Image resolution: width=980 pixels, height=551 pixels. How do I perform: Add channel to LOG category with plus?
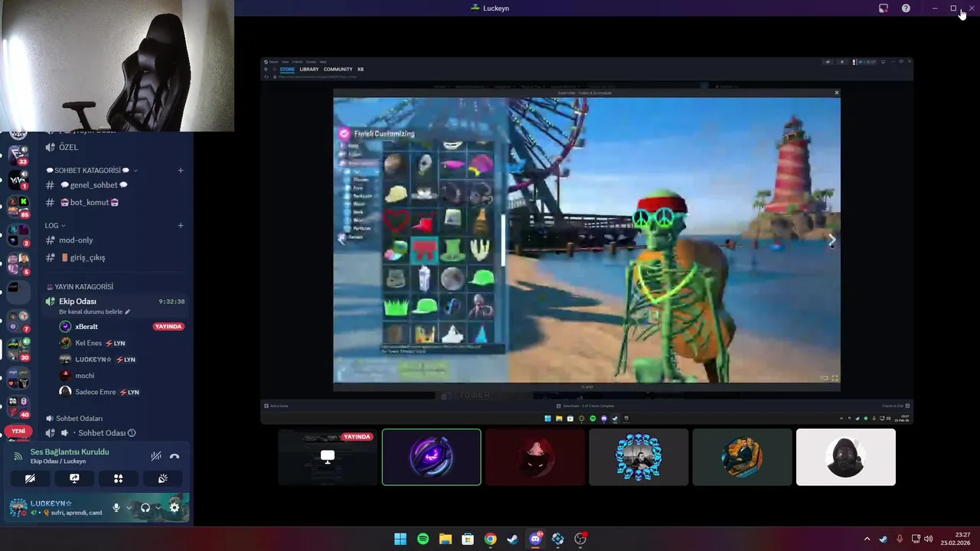181,226
